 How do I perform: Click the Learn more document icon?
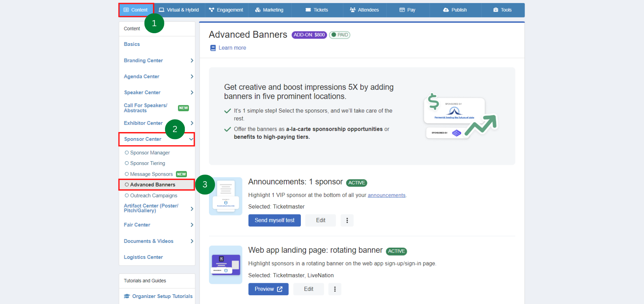(x=213, y=48)
